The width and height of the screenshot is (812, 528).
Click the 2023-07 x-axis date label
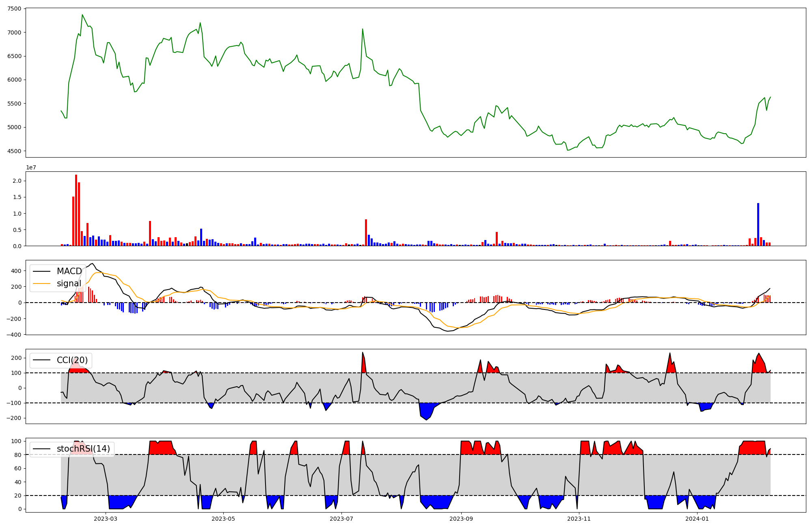pyautogui.click(x=341, y=519)
